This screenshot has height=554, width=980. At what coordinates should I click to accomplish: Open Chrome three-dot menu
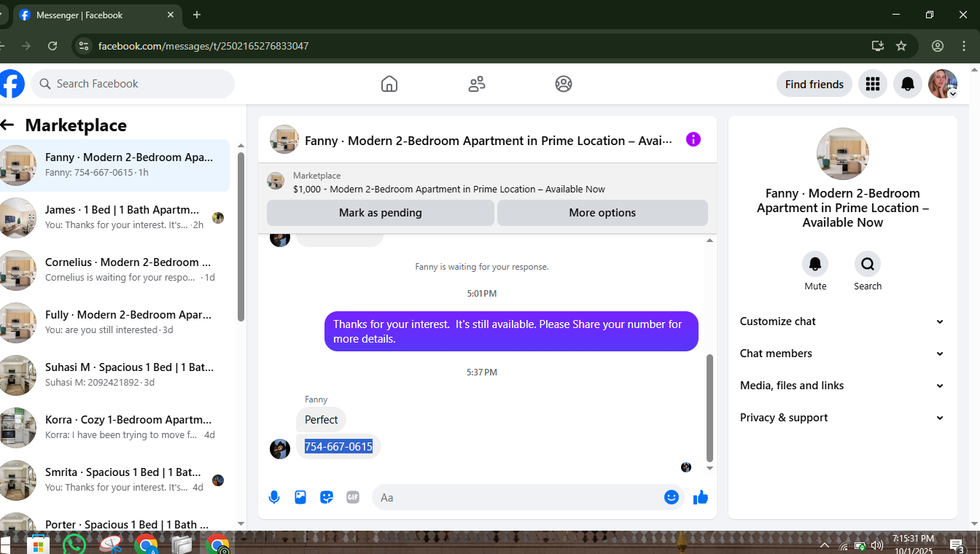pyautogui.click(x=964, y=46)
